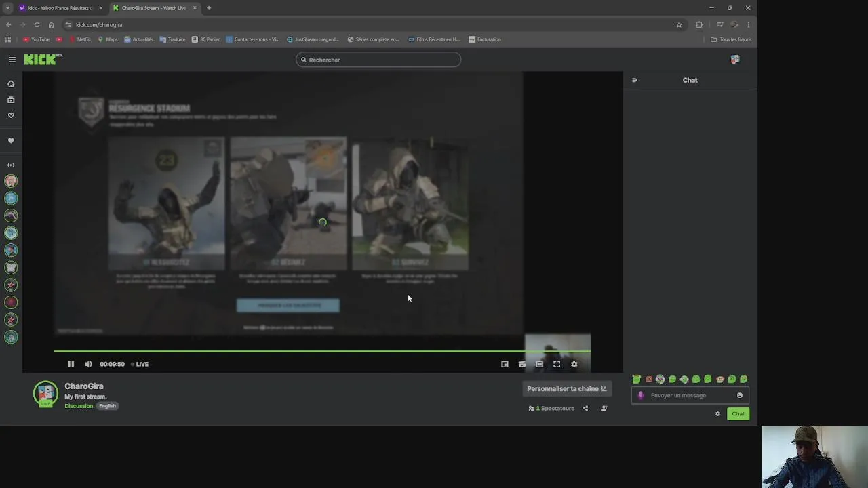
Task: Create a clip with clapperboard icon
Action: click(522, 364)
